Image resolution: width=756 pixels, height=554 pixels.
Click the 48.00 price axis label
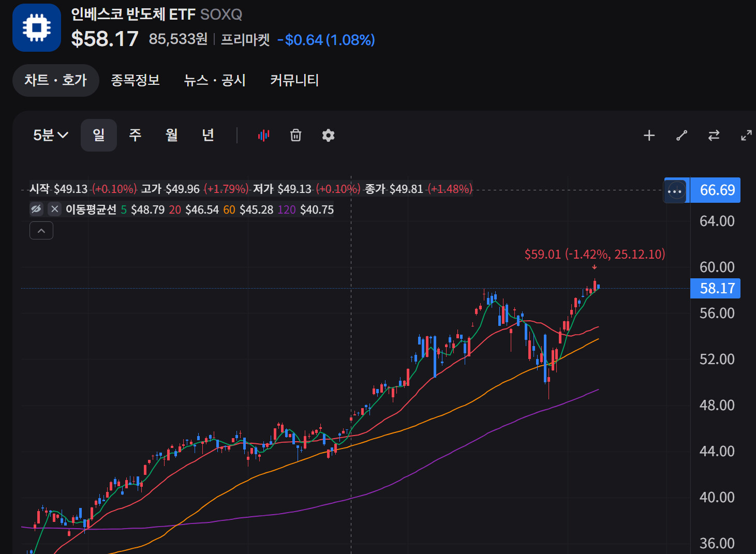[717, 406]
